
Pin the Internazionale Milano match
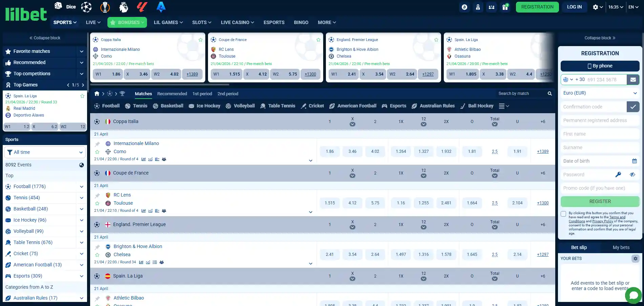97,144
